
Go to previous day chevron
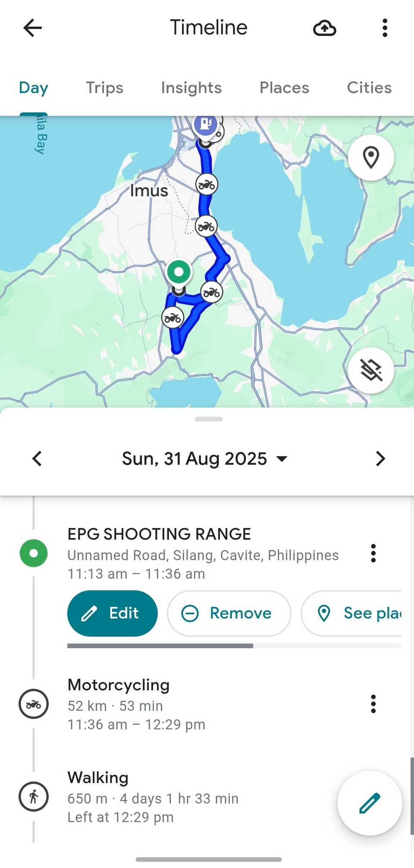click(37, 459)
